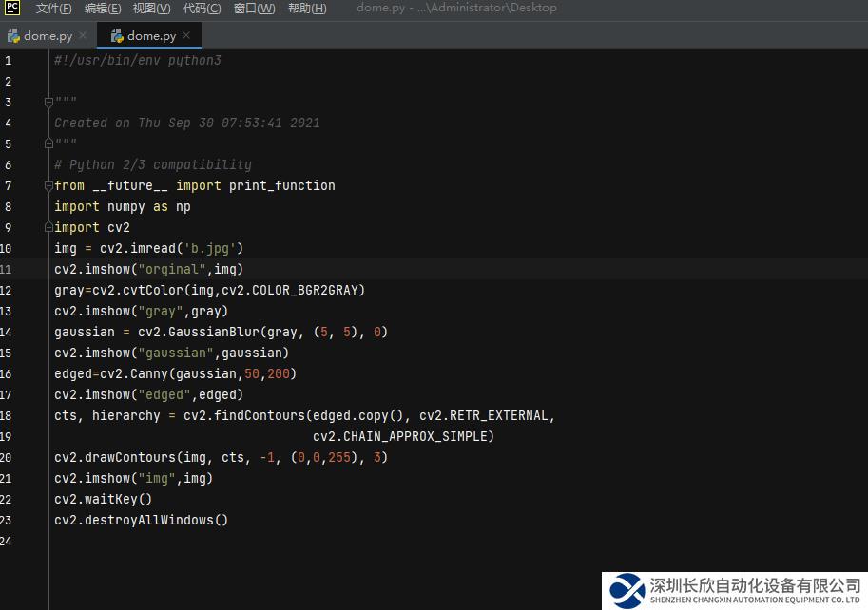Close the first dome.py tab

point(83,36)
